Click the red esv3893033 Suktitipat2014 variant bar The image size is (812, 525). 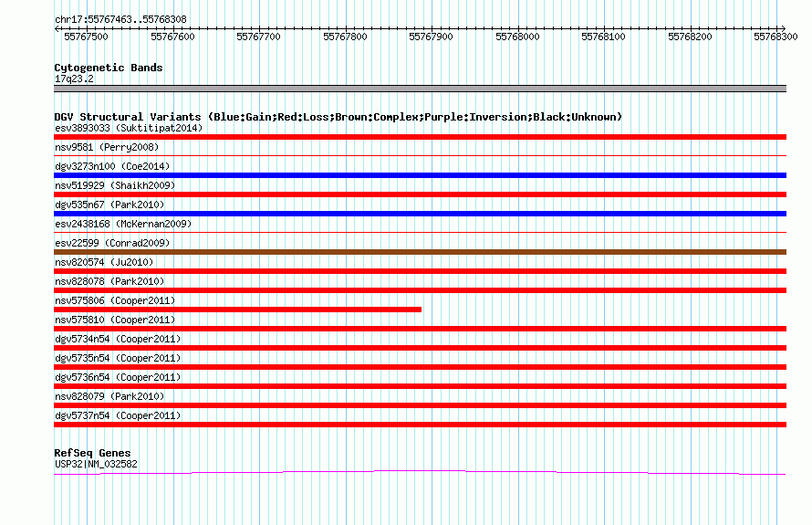pyautogui.click(x=420, y=137)
